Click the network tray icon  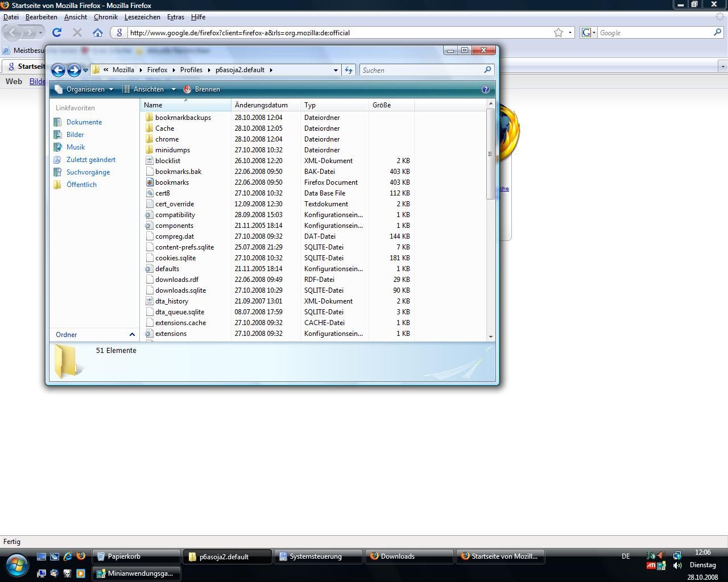677,555
